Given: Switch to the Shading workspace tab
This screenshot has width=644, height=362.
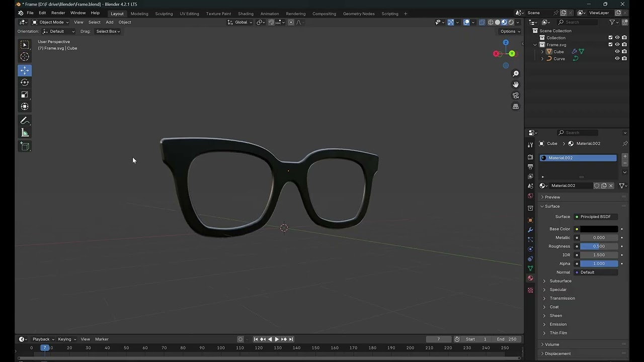Looking at the screenshot, I should 246,14.
